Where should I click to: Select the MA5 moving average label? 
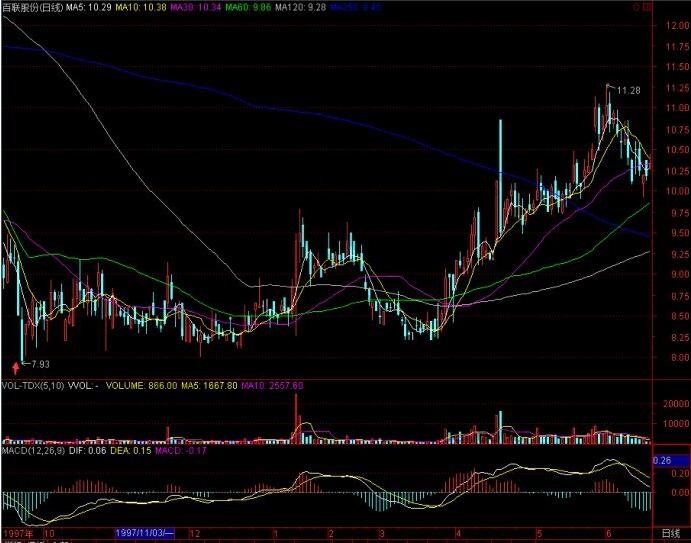pyautogui.click(x=87, y=8)
